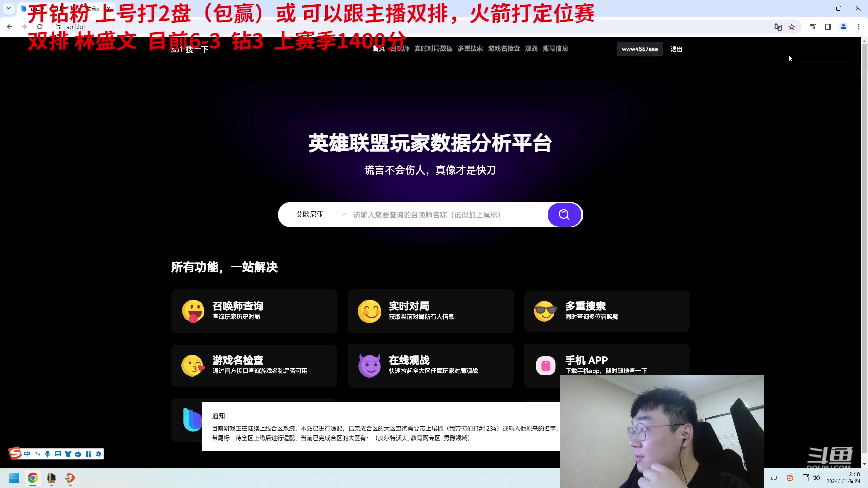Expand the 艾欧尼亚 server dropdown
The width and height of the screenshot is (868, 488).
click(320, 215)
